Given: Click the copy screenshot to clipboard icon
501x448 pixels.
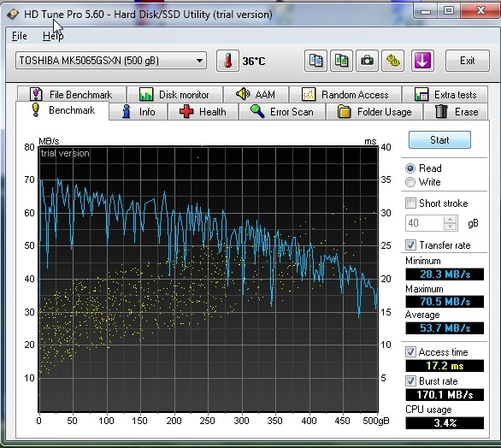Looking at the screenshot, I should [x=341, y=61].
